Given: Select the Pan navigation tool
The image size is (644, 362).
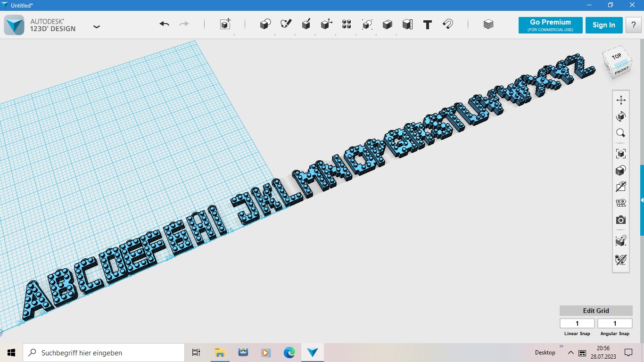Looking at the screenshot, I should [x=621, y=100].
